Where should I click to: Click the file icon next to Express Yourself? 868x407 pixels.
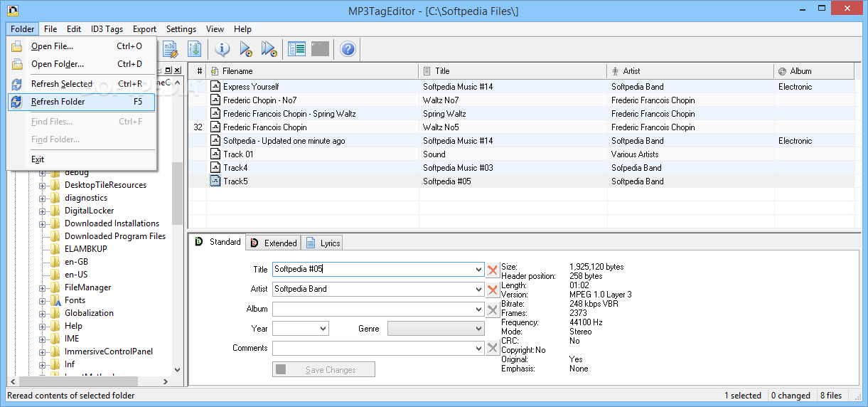coord(215,87)
